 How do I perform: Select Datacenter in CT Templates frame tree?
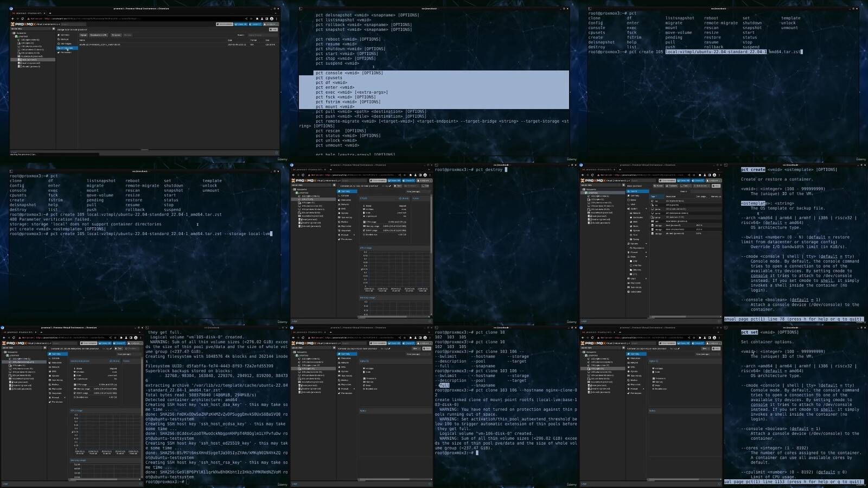21,33
